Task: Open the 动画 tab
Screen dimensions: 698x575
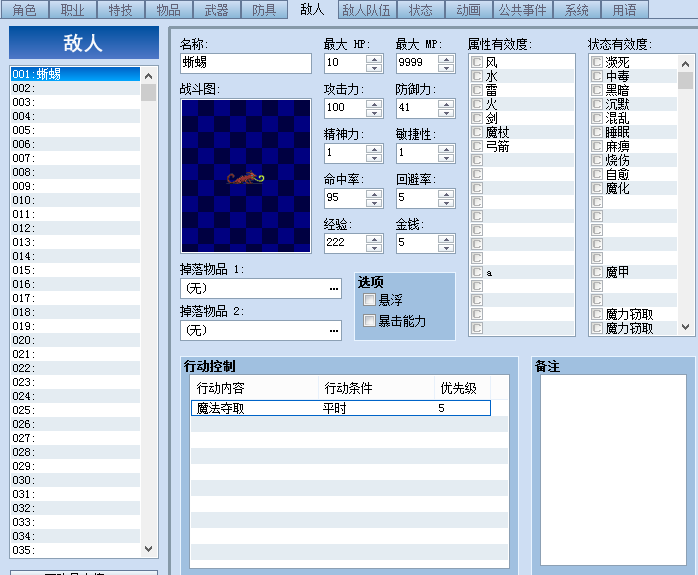Action: 469,10
